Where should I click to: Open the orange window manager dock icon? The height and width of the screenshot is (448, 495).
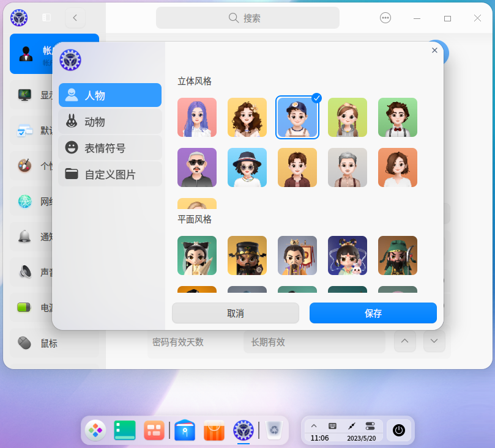154,430
